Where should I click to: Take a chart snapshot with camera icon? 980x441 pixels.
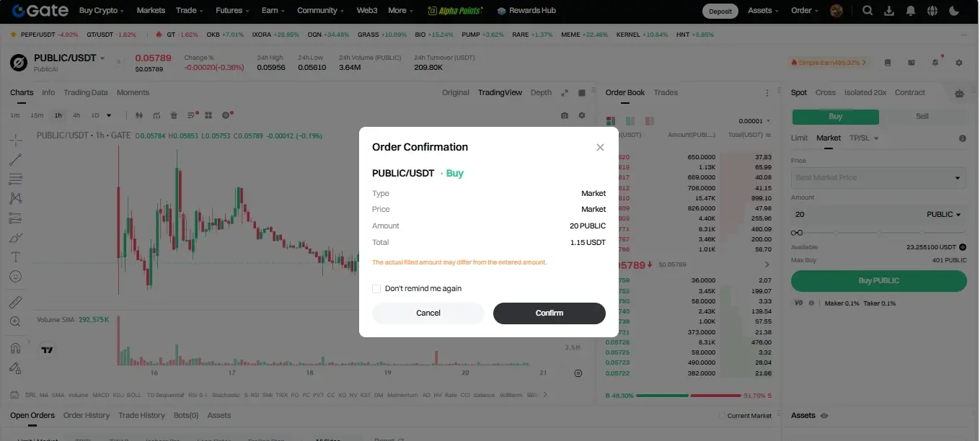(x=565, y=115)
